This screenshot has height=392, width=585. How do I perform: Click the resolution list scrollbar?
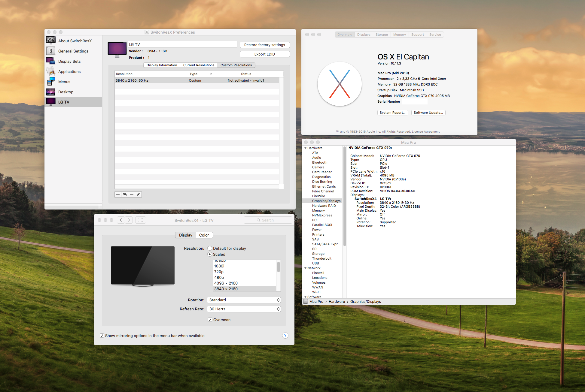[x=279, y=267]
